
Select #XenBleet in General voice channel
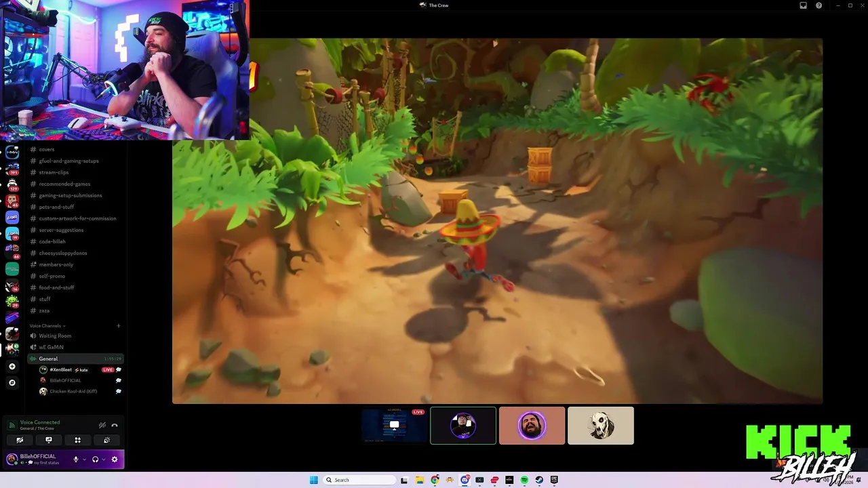click(x=60, y=369)
